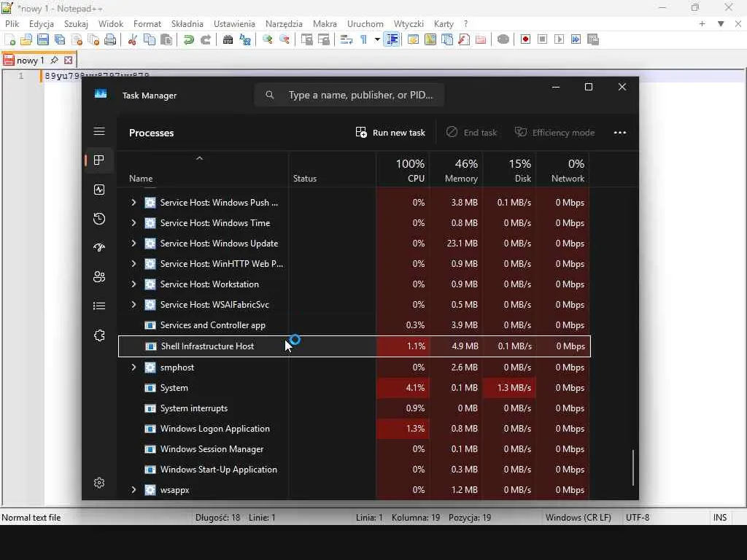Screen dimensions: 747x560
Task: Click the Zoom Out icon in Notepad++ toolbar
Action: pyautogui.click(x=285, y=39)
